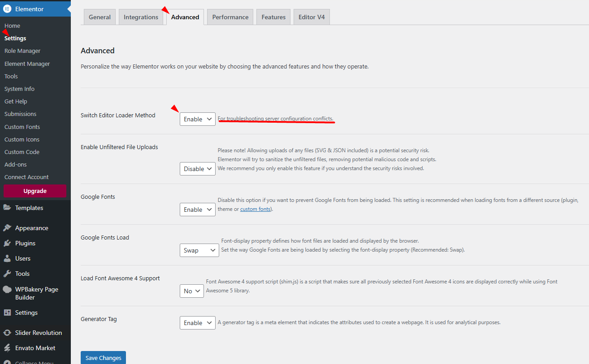Click the Save Changes button
Screen dimensions: 589x364
[103, 358]
